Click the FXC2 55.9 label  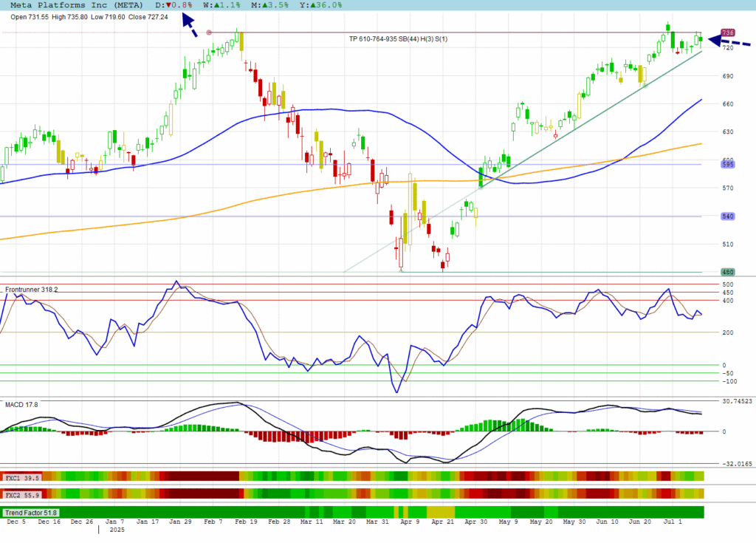pyautogui.click(x=21, y=495)
